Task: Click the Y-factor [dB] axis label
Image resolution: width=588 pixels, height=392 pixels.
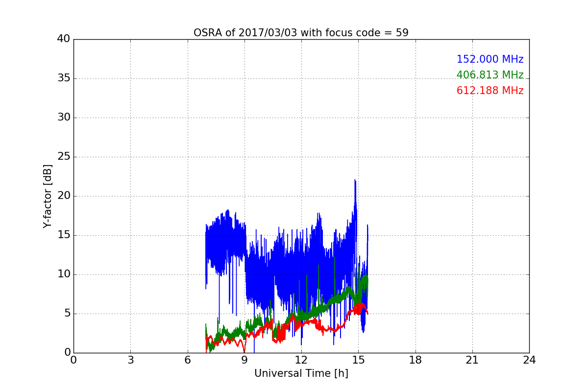Action: (48, 196)
